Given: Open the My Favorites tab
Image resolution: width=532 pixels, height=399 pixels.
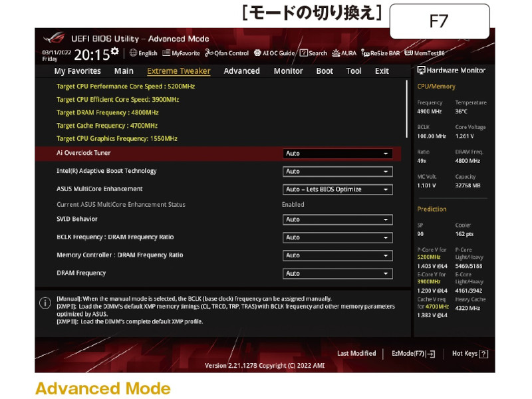Looking at the screenshot, I should 77,71.
